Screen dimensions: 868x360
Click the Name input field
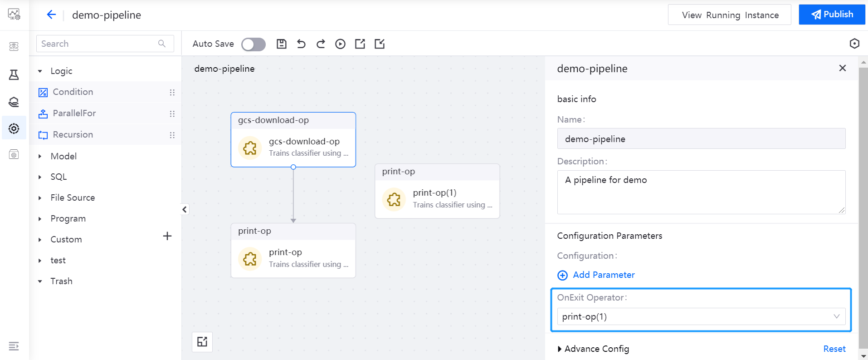[701, 138]
